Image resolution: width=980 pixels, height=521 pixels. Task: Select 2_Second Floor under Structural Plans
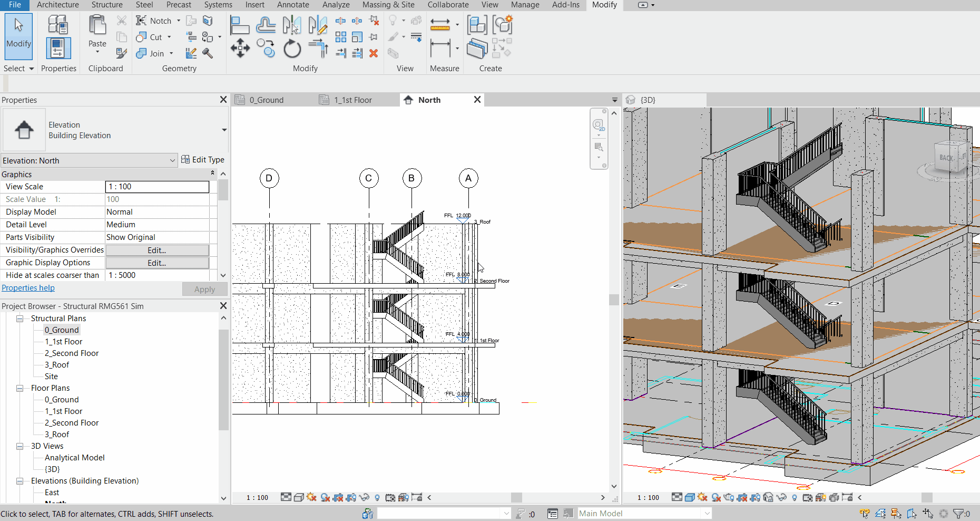72,353
